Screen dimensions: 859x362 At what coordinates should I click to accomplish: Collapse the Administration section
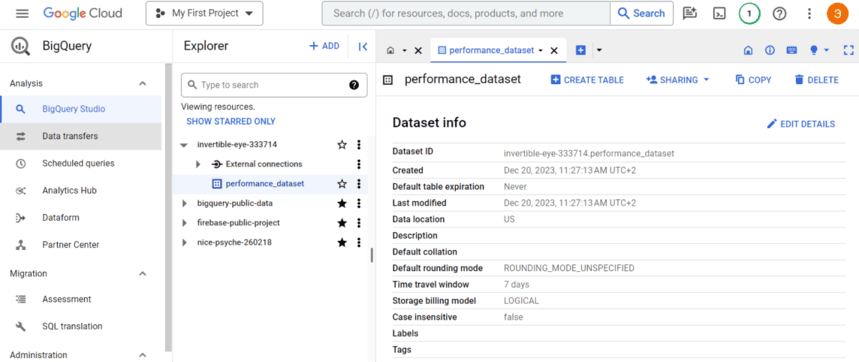pos(142,355)
